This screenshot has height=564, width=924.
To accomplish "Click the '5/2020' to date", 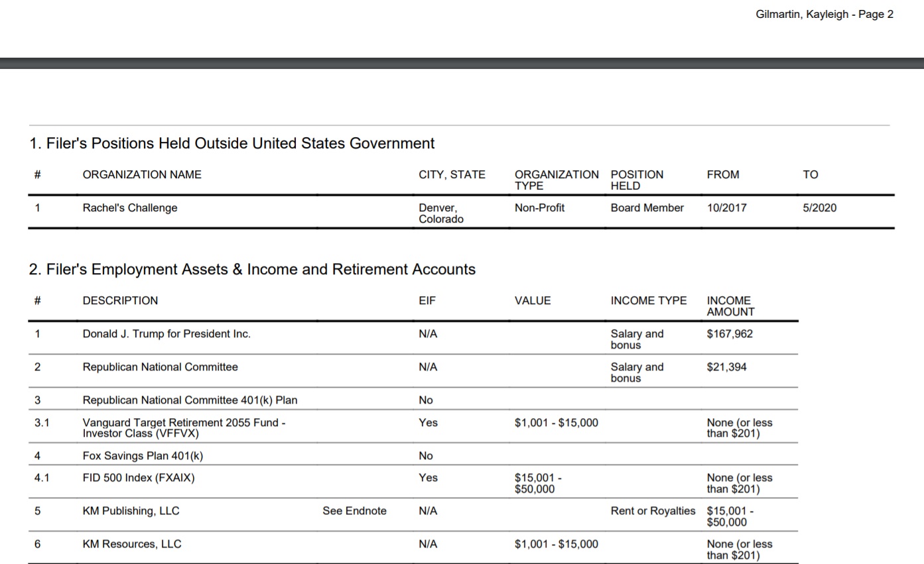I will point(819,208).
